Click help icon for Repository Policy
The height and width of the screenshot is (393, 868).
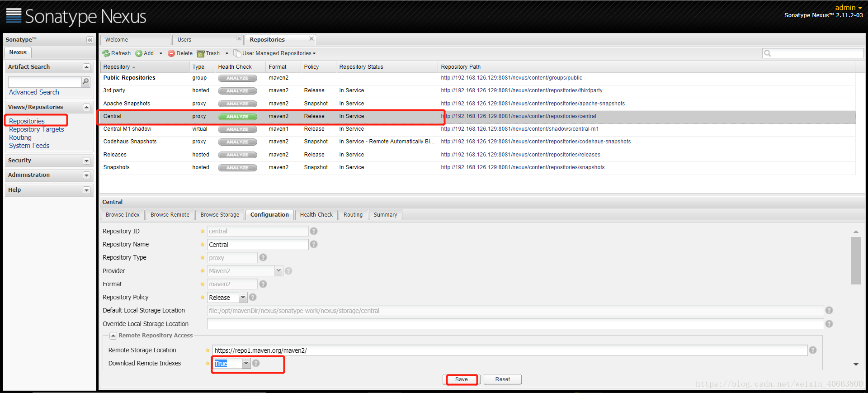(x=253, y=297)
